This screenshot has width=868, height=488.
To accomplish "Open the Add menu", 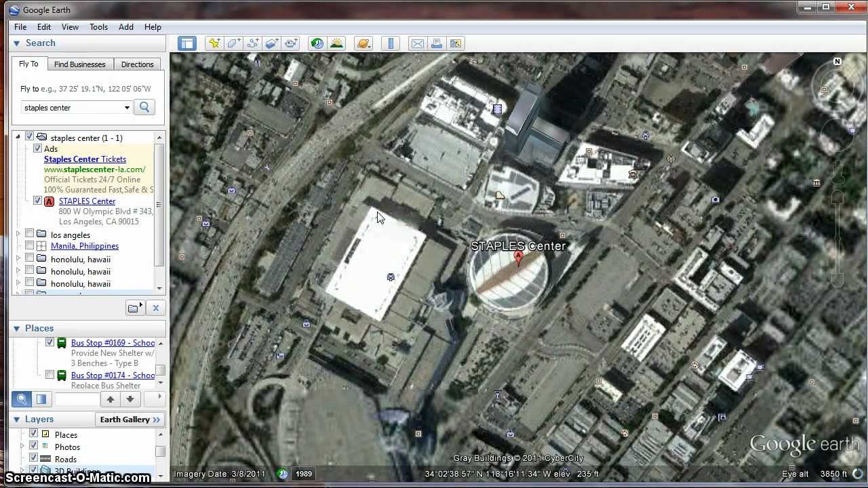I will click(126, 27).
